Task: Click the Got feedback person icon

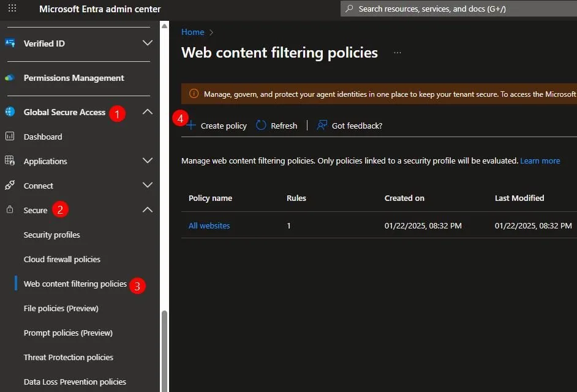Action: (x=322, y=125)
